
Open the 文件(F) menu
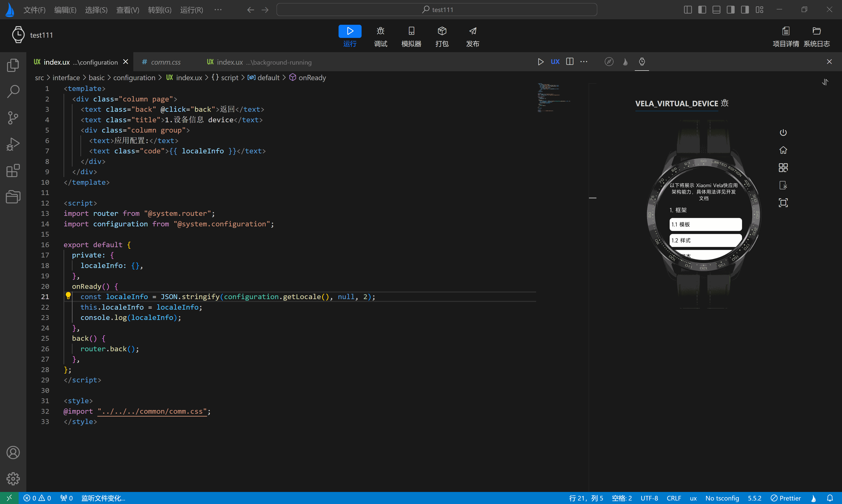34,10
